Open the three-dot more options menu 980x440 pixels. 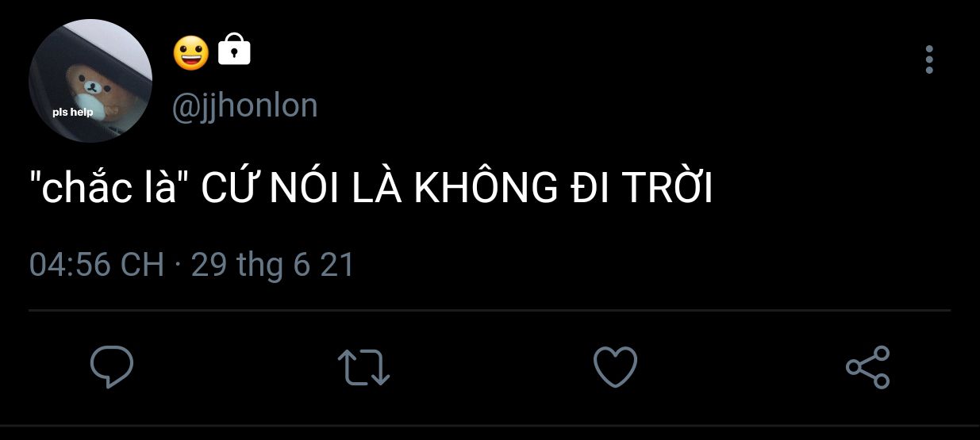point(929,59)
